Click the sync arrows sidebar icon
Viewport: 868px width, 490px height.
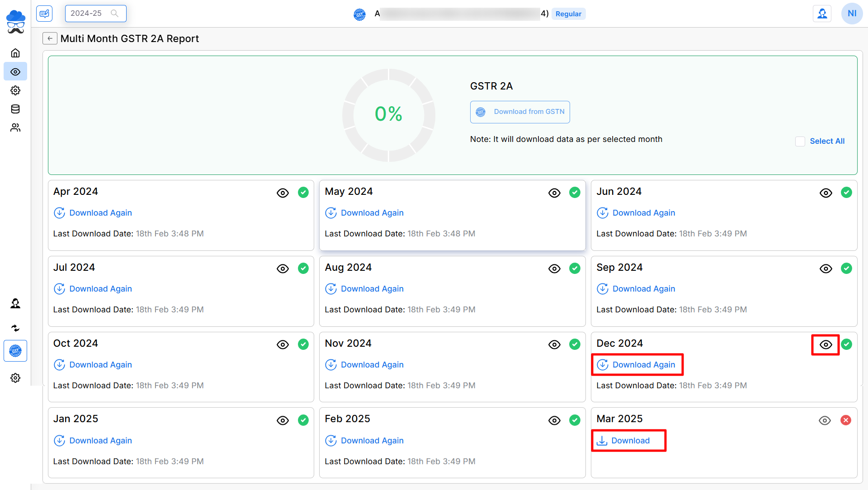pyautogui.click(x=15, y=328)
